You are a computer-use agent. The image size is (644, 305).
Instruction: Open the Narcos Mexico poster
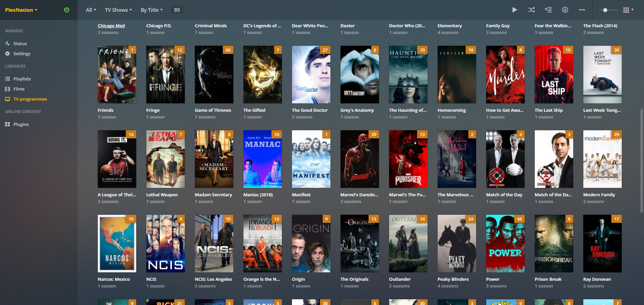(117, 243)
